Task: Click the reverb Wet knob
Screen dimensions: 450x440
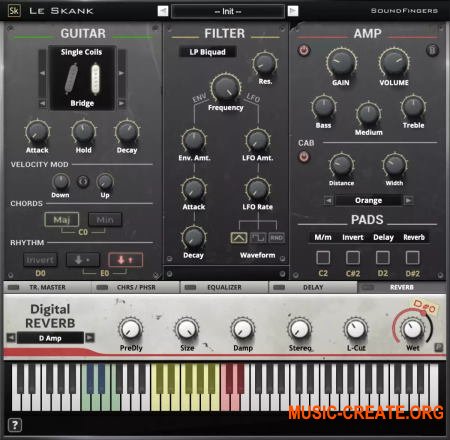Action: (412, 329)
